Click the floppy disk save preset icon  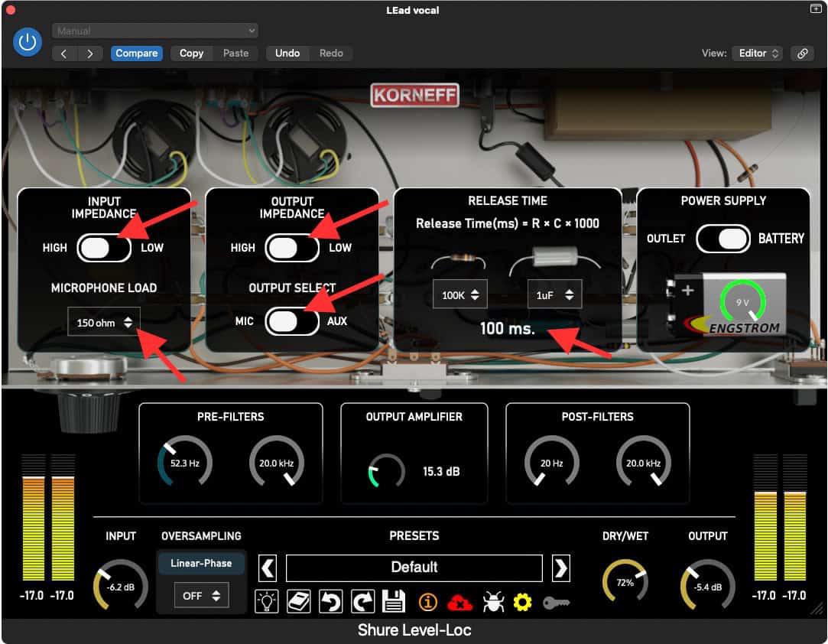pos(394,602)
